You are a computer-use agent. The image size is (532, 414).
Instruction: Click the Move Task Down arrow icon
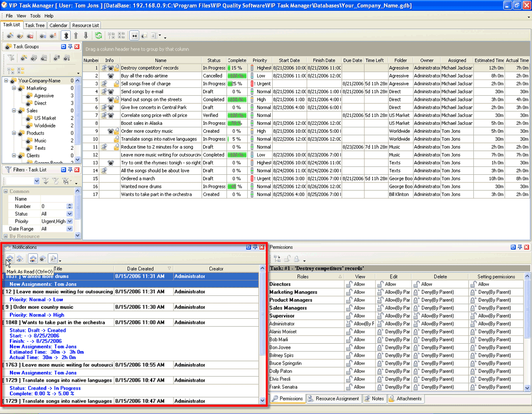86,36
